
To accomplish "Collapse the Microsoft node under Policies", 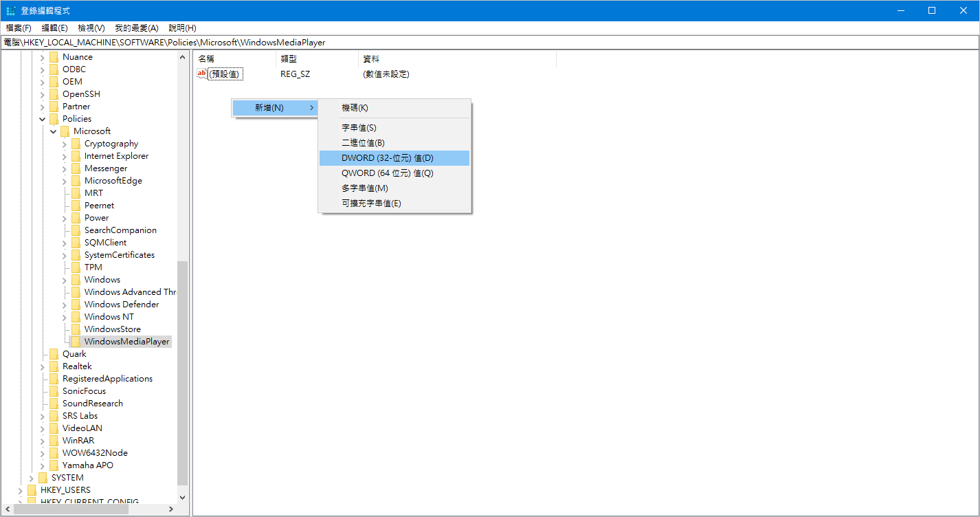I will 54,131.
